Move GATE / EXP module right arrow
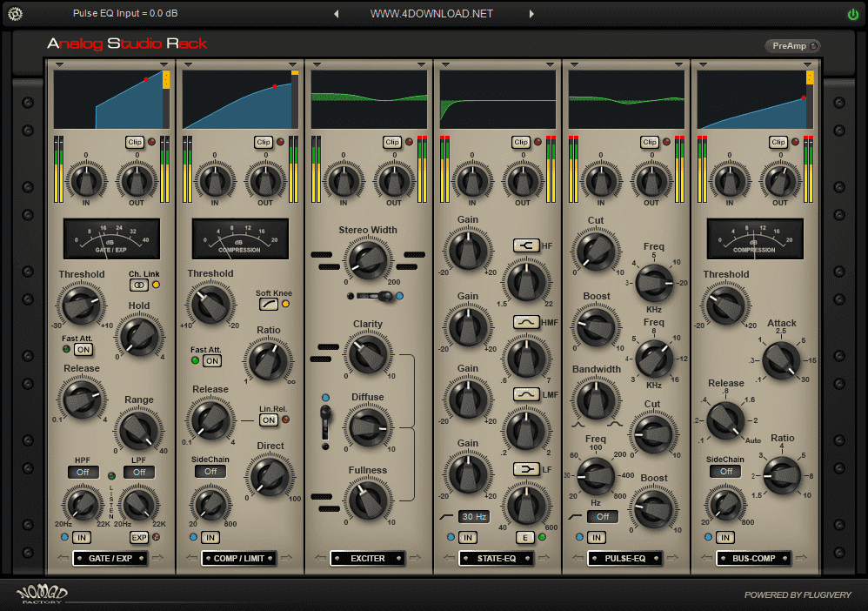Image resolution: width=868 pixels, height=611 pixels. tap(157, 558)
